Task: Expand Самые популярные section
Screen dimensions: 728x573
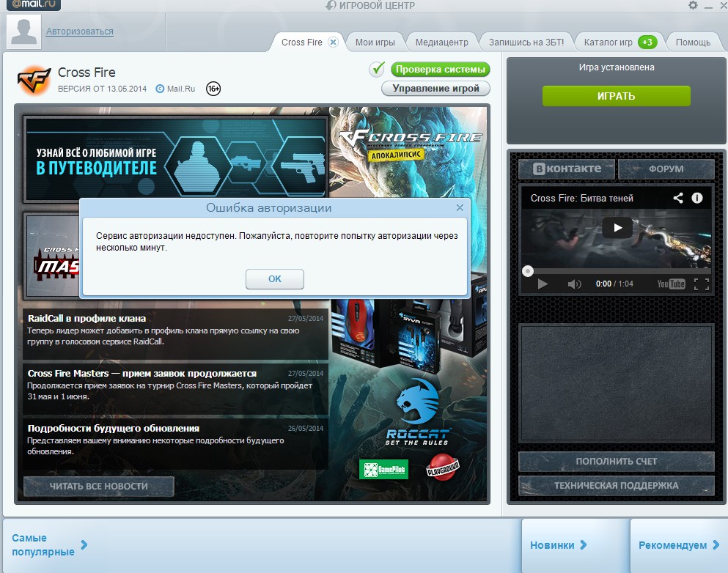Action: pyautogui.click(x=49, y=544)
